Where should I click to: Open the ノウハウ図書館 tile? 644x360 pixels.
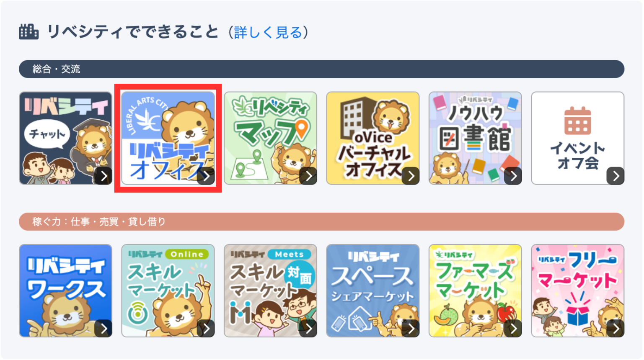[x=475, y=138]
